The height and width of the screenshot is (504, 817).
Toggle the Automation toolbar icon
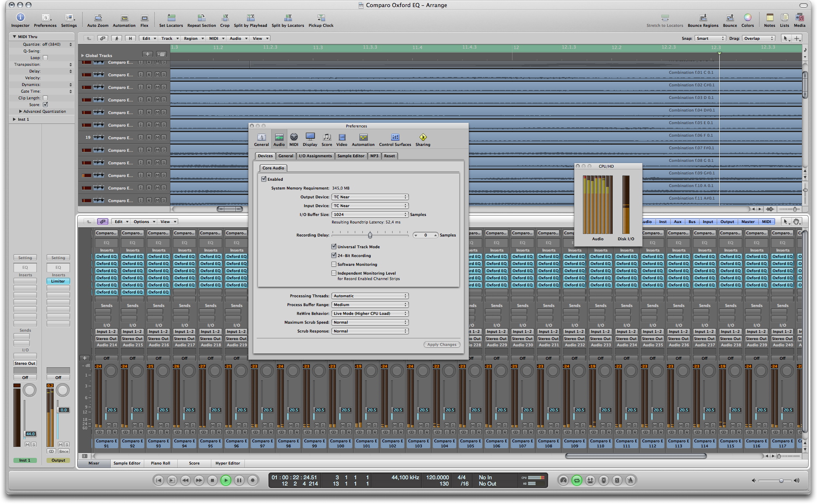[x=124, y=18]
